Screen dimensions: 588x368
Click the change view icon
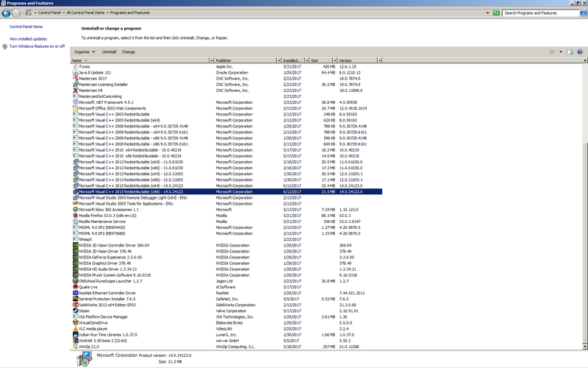[553, 52]
